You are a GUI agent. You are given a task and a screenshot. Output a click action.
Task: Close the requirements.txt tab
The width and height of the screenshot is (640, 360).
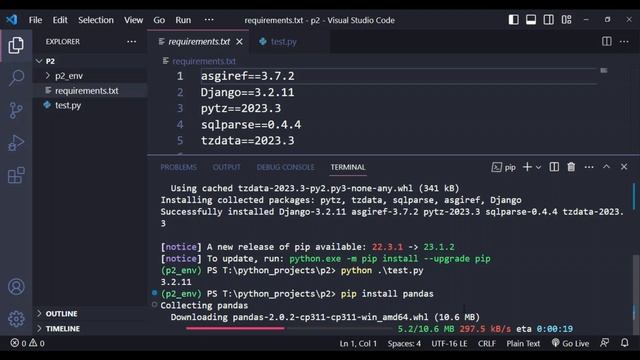tap(240, 42)
